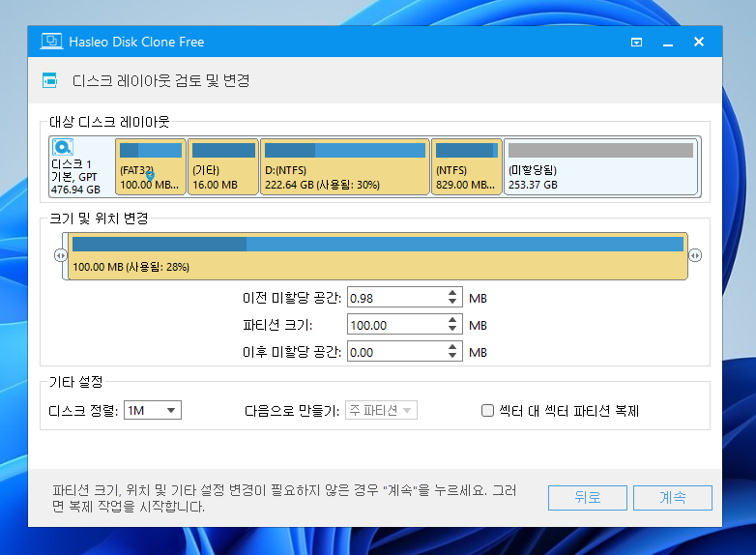Click the 디스크 1 기본, GPT label
This screenshot has height=555, width=756.
[74, 171]
